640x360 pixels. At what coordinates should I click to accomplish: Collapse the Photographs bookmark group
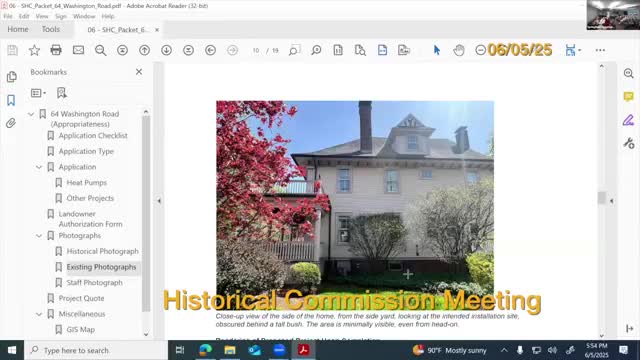pos(39,236)
